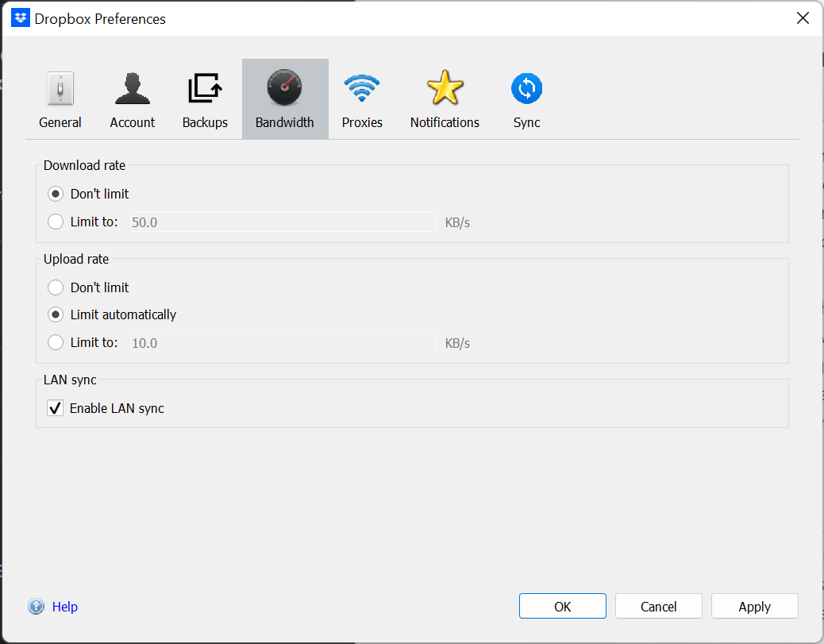This screenshot has width=824, height=644.
Task: Select Limit to for upload rate
Action: point(56,342)
